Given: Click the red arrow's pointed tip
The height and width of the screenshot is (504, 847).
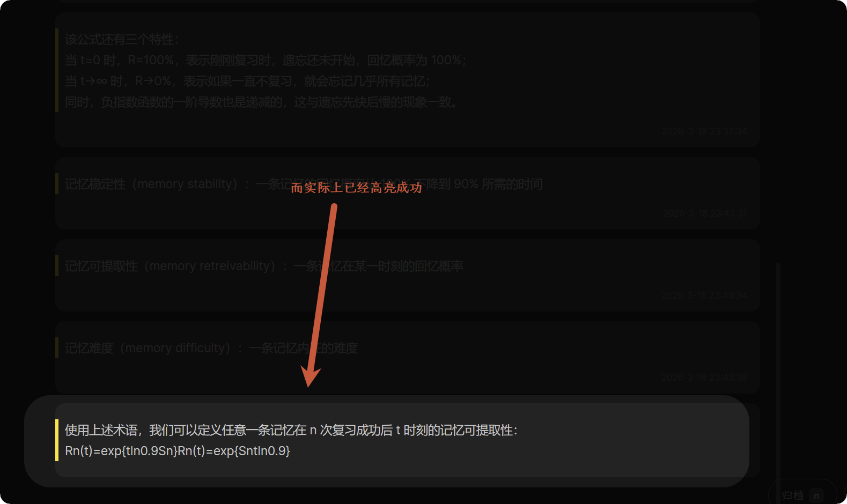Looking at the screenshot, I should (x=309, y=384).
